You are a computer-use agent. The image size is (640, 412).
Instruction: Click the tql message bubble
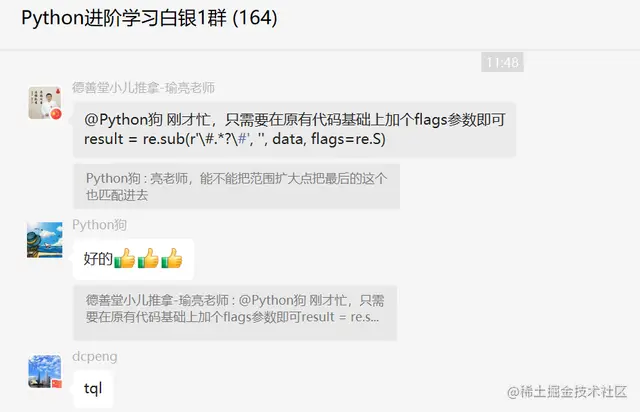coord(93,389)
